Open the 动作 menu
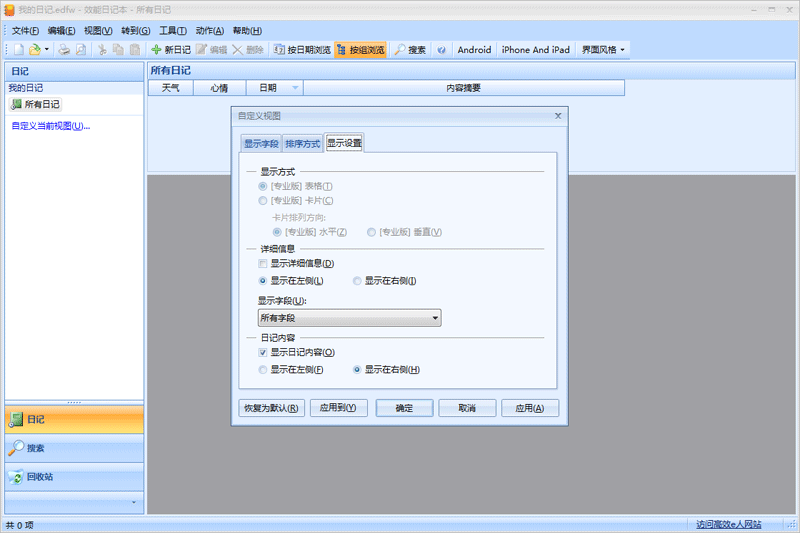Screen dimensions: 800x533 click(x=209, y=31)
